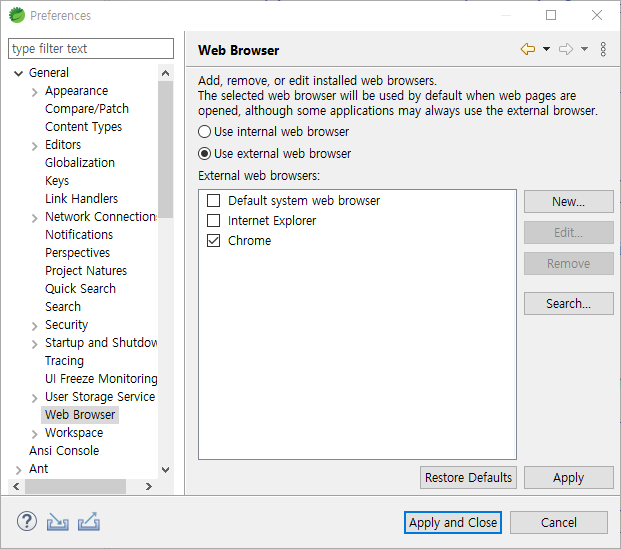Click the export preferences icon
The height and width of the screenshot is (549, 621).
click(x=89, y=522)
